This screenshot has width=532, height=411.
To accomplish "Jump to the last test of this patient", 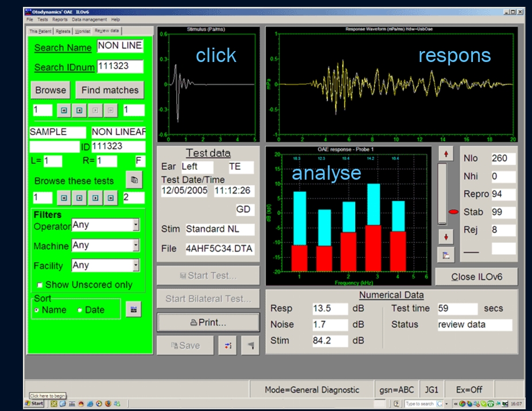I will pos(111,198).
